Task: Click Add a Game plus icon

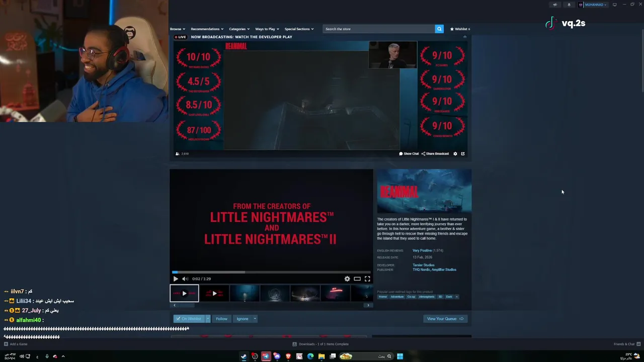Action: pyautogui.click(x=6, y=344)
